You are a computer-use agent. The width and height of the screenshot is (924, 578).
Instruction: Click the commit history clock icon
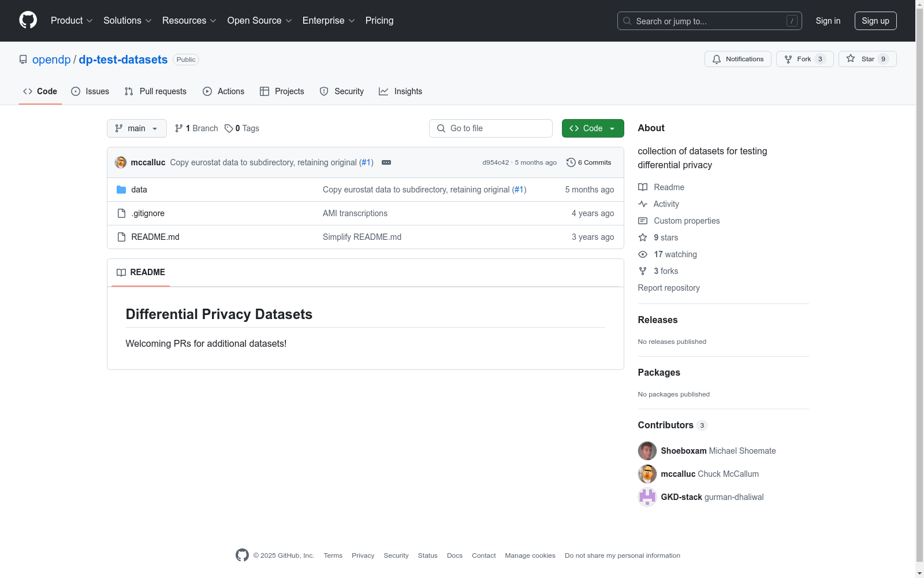pos(571,162)
